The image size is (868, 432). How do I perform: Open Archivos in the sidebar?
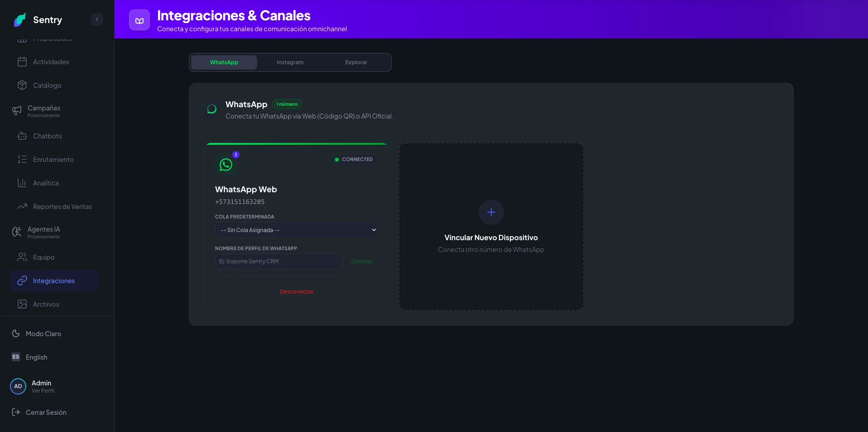(54, 304)
